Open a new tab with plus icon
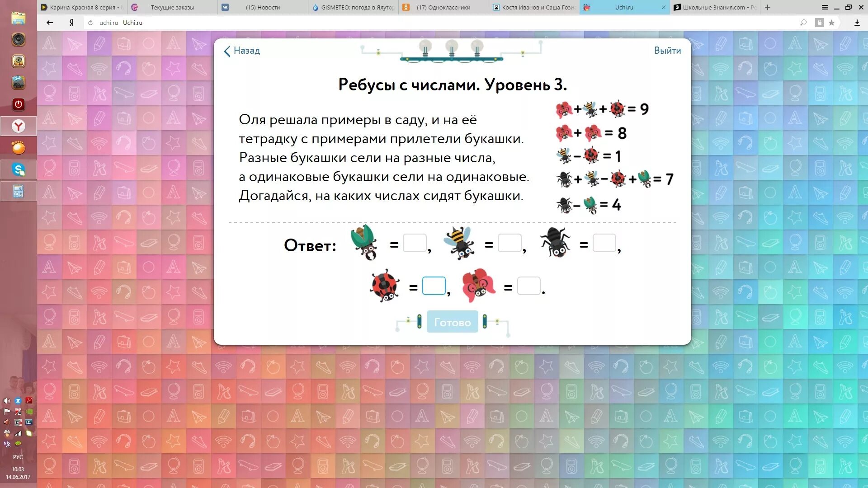Screen dimensions: 868x488 pyautogui.click(x=768, y=7)
